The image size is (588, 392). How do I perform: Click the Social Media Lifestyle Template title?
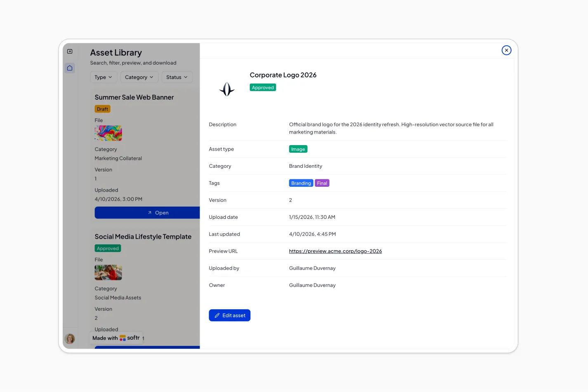pyautogui.click(x=143, y=237)
